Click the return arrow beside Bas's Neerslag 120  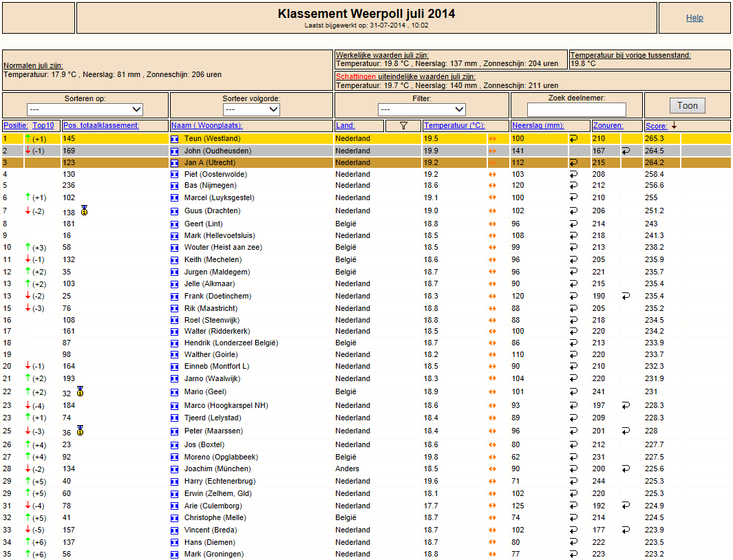point(573,186)
